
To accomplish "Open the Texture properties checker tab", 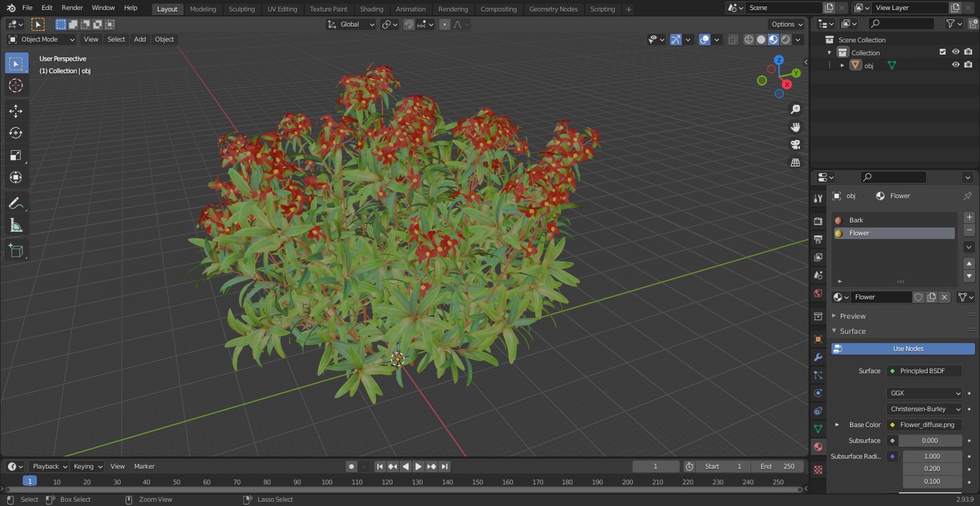I will [x=818, y=469].
